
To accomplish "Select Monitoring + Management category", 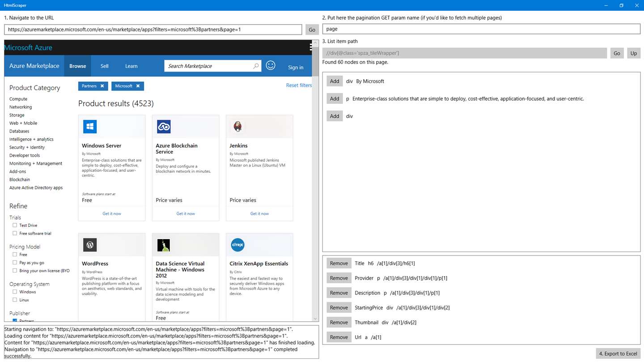I will click(36, 163).
